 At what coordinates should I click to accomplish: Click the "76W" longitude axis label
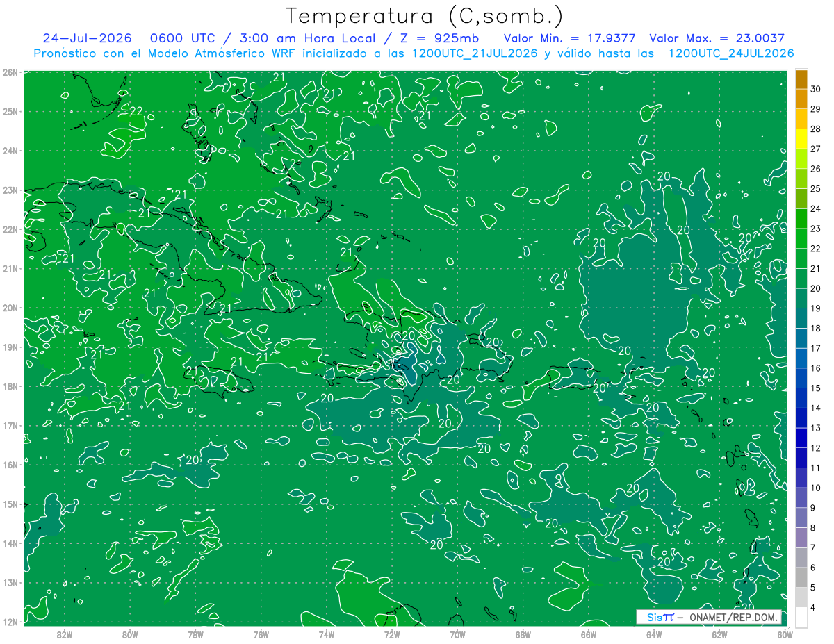coord(261,634)
